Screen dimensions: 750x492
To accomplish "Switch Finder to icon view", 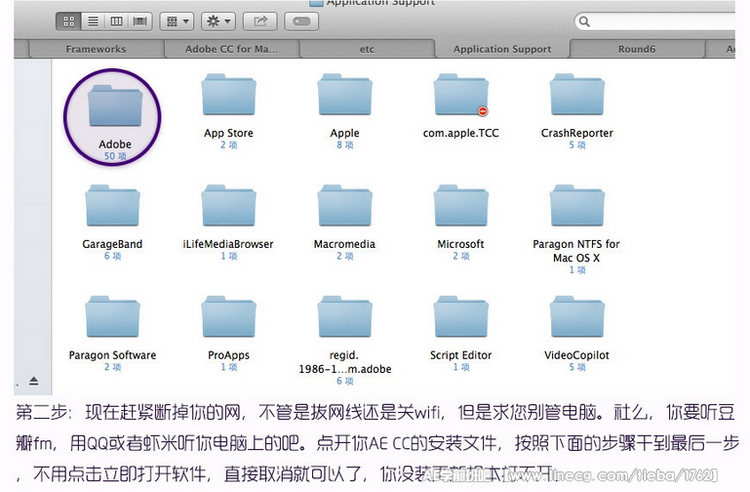I will coord(69,22).
